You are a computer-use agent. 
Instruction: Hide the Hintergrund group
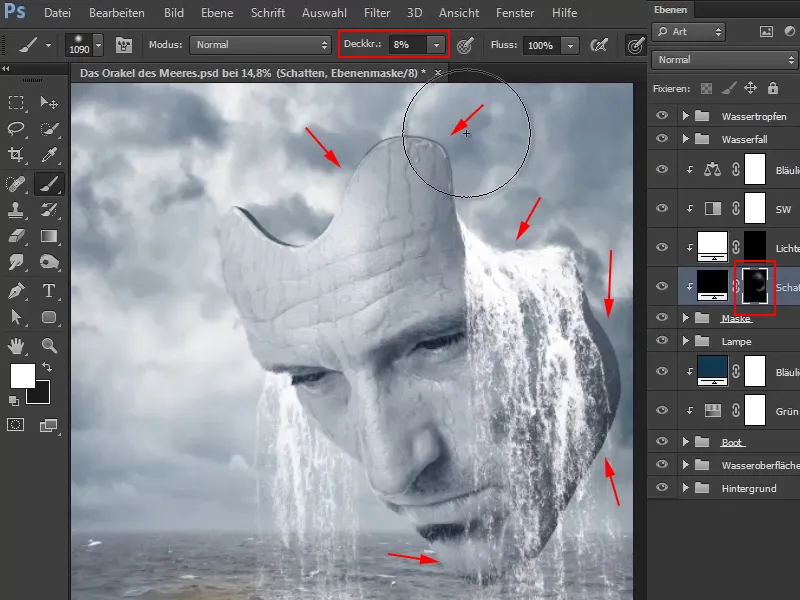pos(662,487)
